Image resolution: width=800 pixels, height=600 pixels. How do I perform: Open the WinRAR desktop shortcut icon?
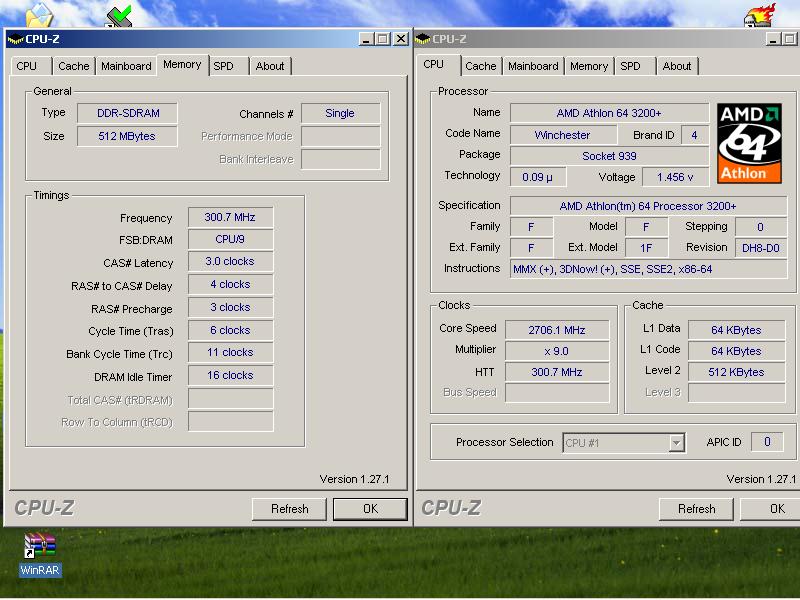40,554
